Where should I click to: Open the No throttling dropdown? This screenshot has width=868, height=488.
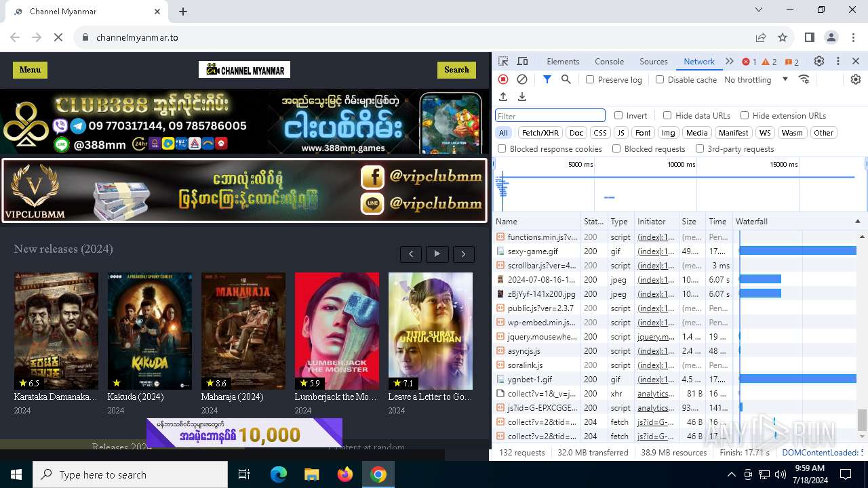pyautogui.click(x=756, y=79)
